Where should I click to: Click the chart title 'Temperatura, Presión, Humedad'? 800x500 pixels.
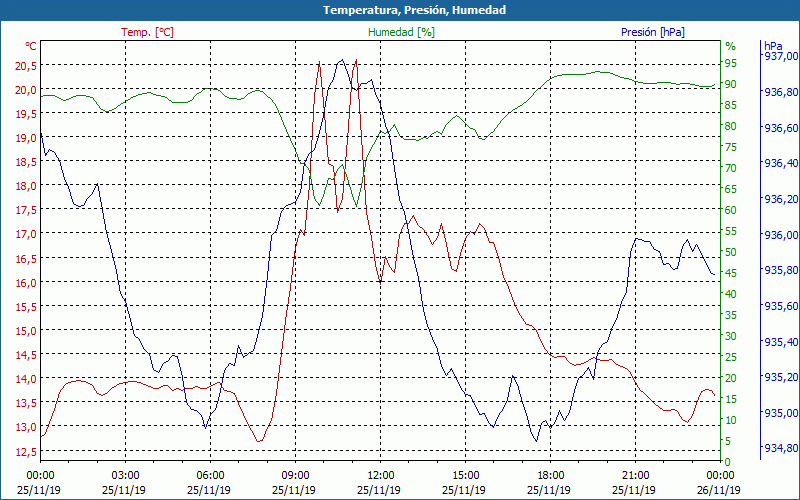point(414,10)
